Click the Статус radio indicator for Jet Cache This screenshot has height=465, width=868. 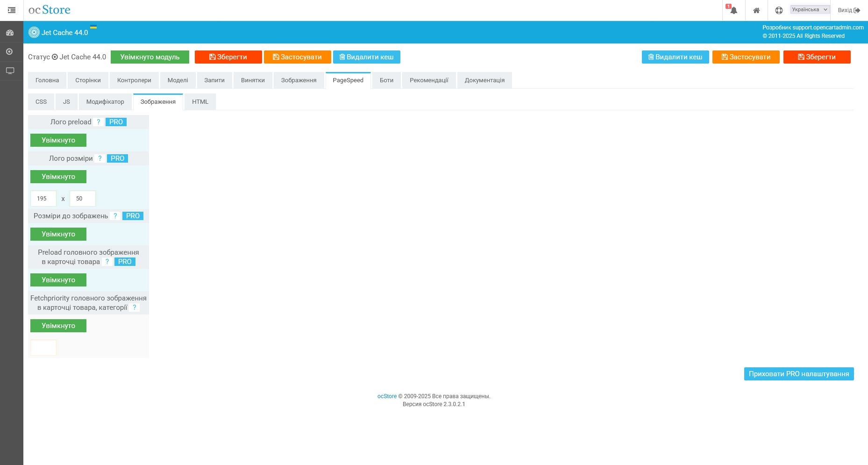(x=55, y=57)
